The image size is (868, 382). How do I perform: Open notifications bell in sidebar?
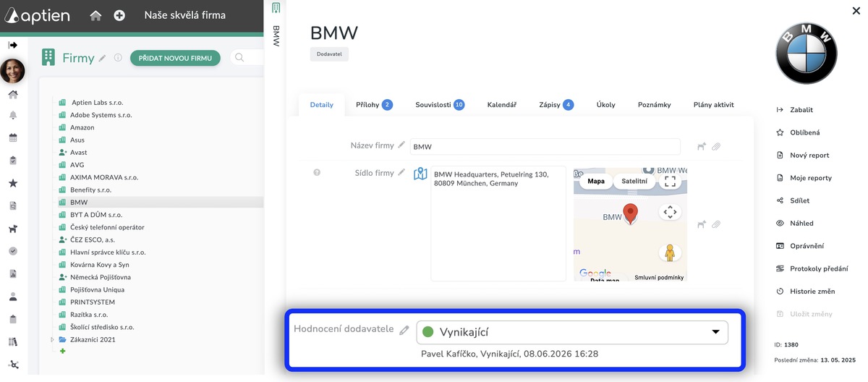click(12, 115)
